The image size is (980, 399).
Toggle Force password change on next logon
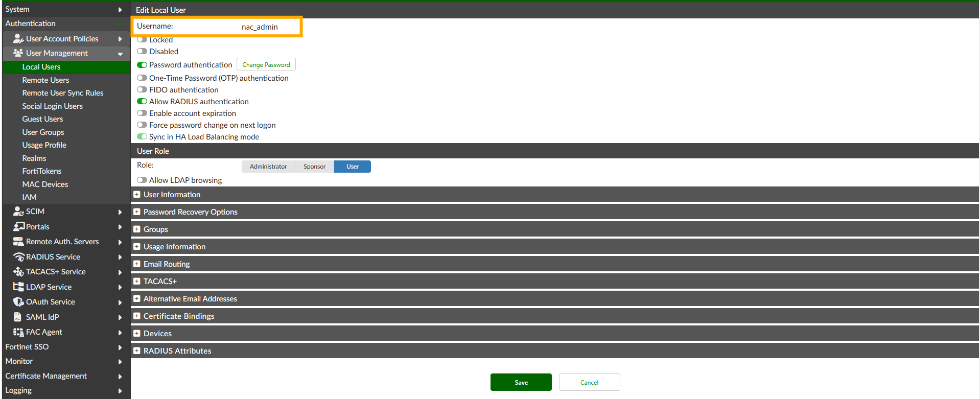click(142, 125)
